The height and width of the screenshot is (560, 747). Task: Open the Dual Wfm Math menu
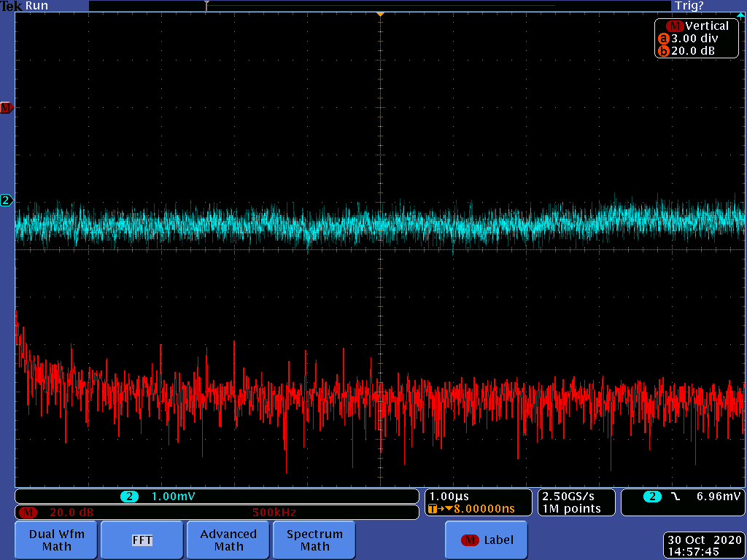(x=56, y=540)
